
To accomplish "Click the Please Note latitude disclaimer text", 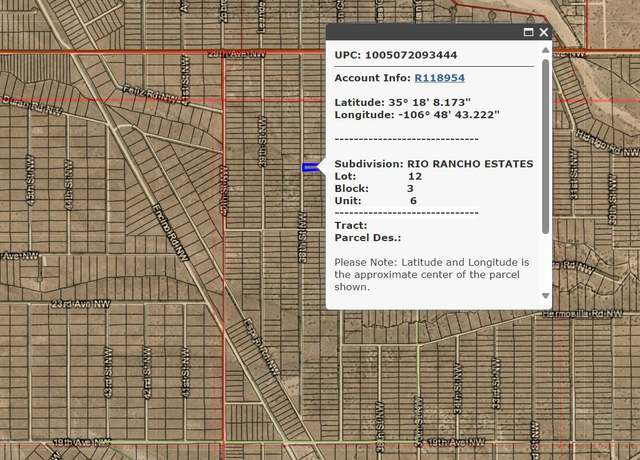I will 431,275.
